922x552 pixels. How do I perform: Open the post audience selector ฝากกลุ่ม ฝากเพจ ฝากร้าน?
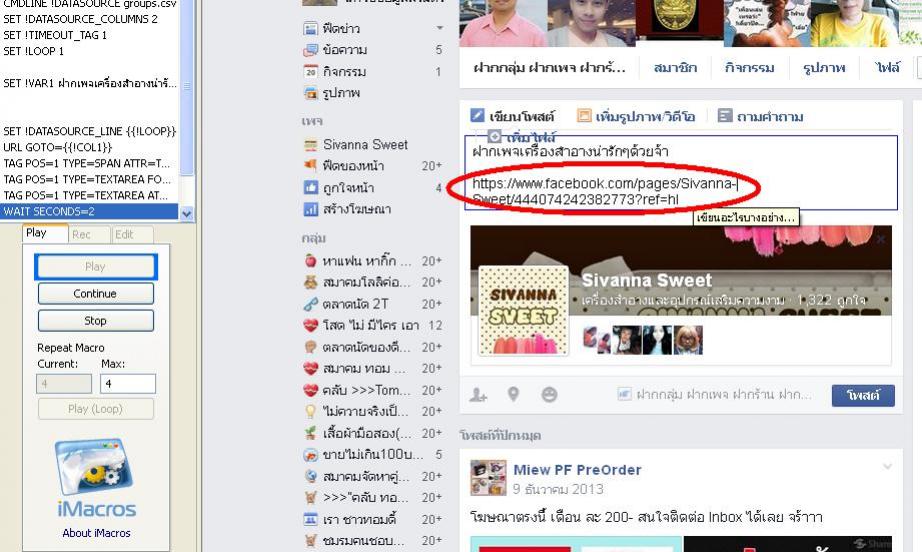(714, 394)
